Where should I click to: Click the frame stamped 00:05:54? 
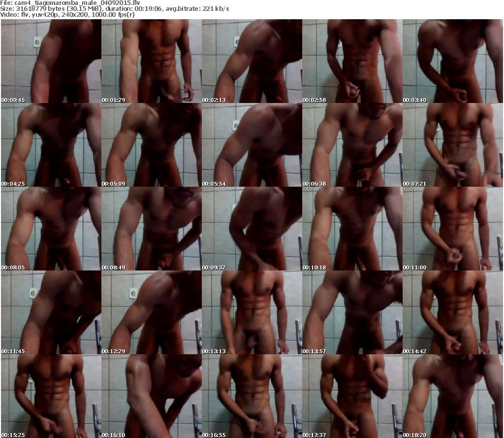[252, 145]
